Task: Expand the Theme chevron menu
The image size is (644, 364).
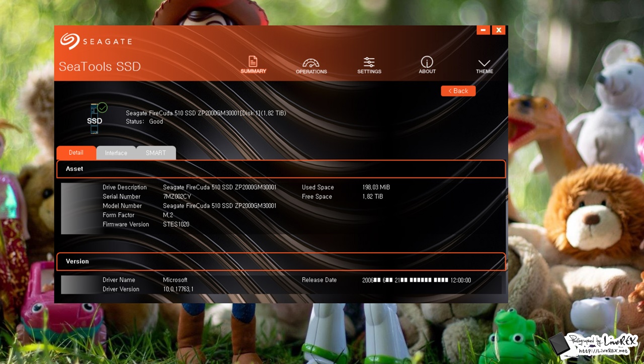Action: click(x=484, y=65)
